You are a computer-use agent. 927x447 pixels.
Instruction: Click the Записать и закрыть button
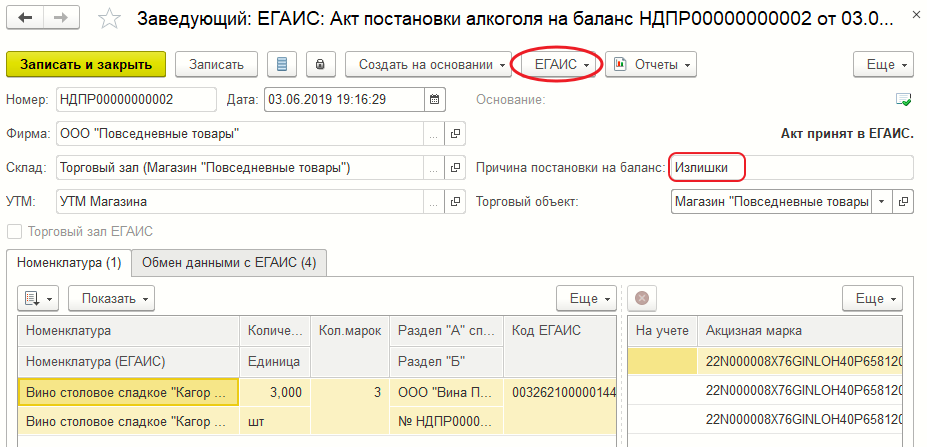pos(85,64)
